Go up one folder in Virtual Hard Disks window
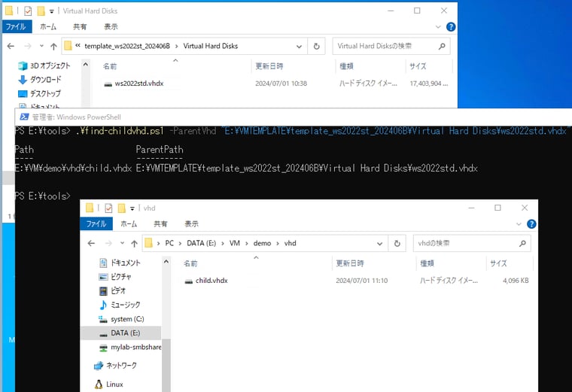 (53, 47)
